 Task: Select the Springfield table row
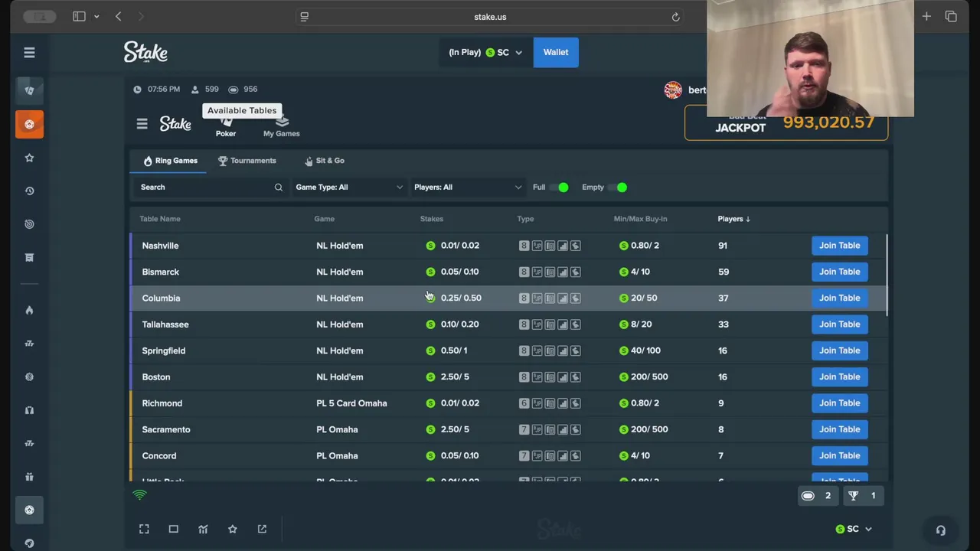tap(508, 350)
